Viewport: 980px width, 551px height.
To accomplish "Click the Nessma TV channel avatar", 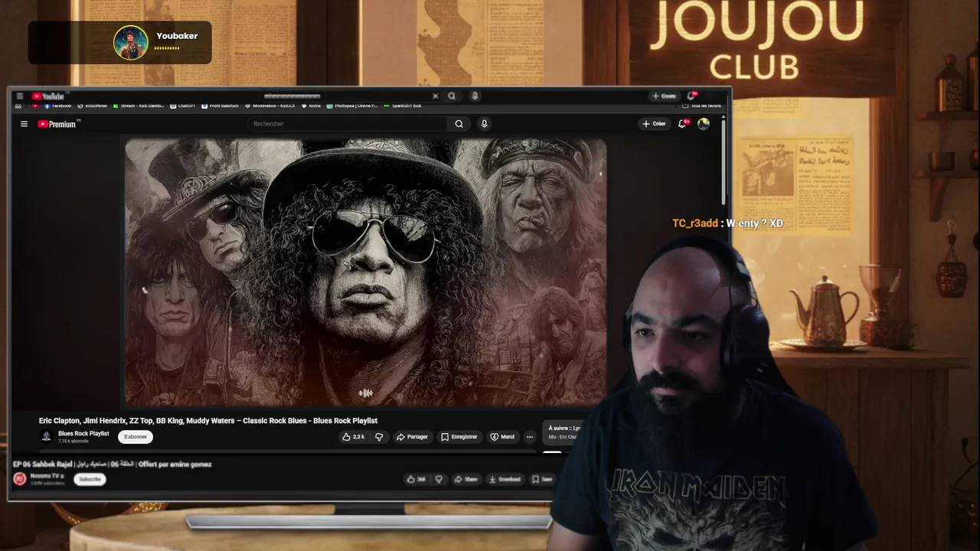I will 20,479.
